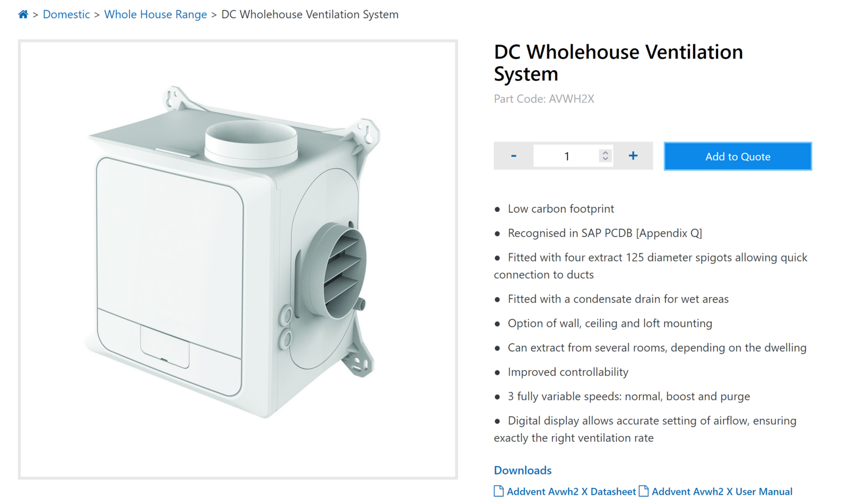Click the document icon beside User Manual

coord(643,491)
